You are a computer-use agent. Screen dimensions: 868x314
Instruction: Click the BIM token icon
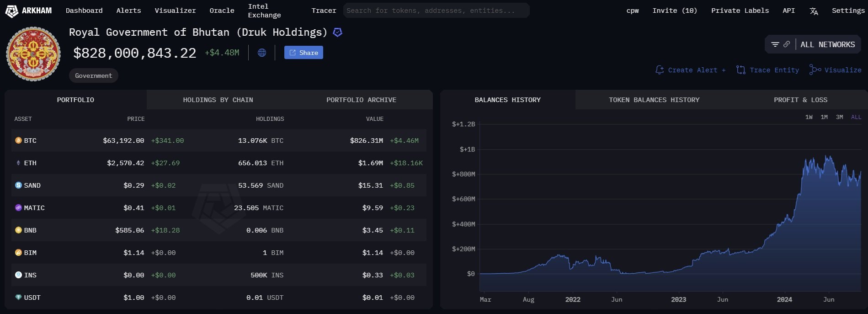pos(18,253)
